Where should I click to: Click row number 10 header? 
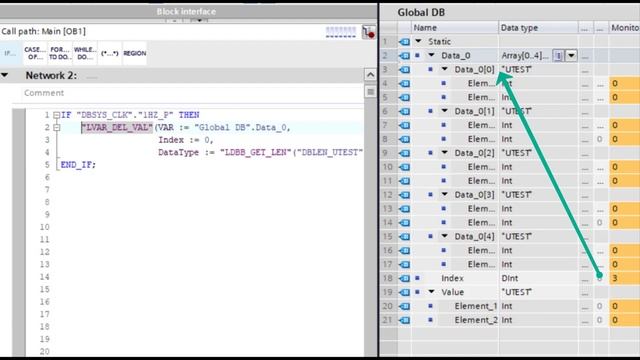(388, 167)
